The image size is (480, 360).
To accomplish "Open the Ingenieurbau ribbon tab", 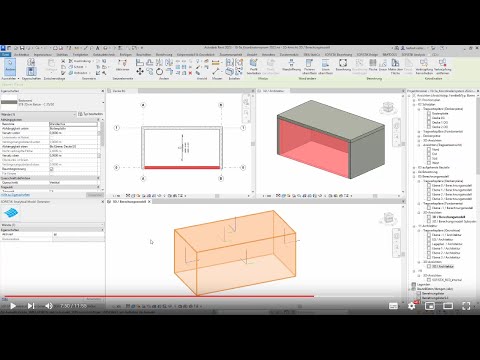I will 42,54.
